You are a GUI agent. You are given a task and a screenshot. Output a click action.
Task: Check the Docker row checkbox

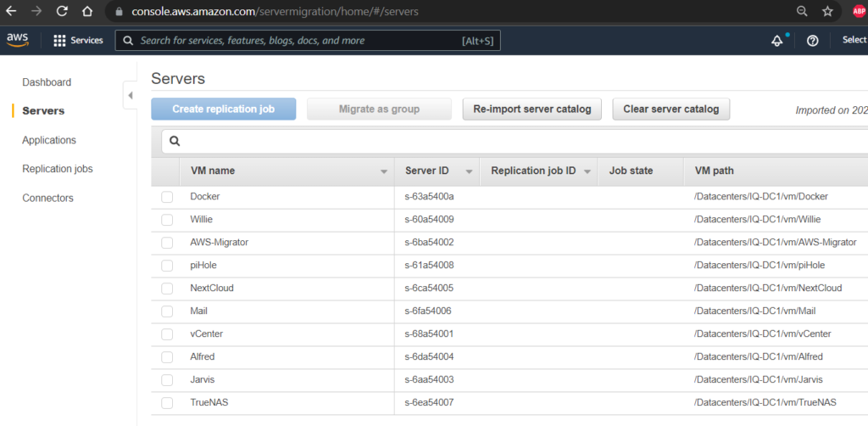167,197
